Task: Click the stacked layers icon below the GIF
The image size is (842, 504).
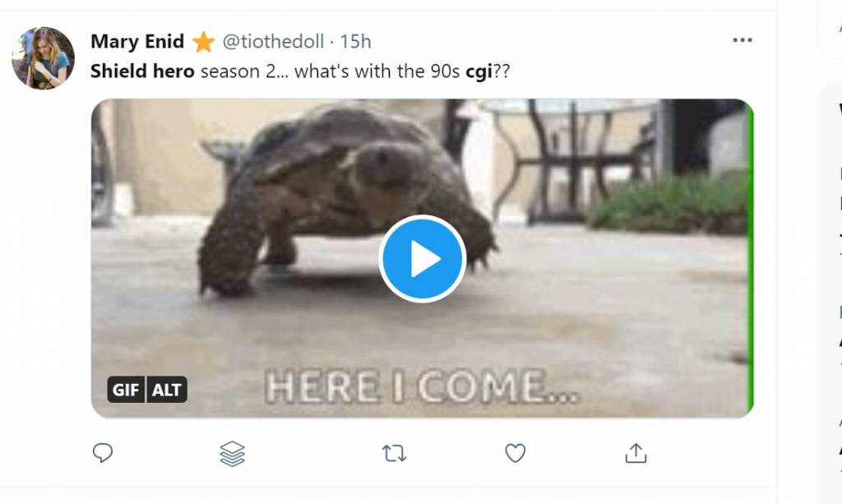Action: [x=233, y=453]
